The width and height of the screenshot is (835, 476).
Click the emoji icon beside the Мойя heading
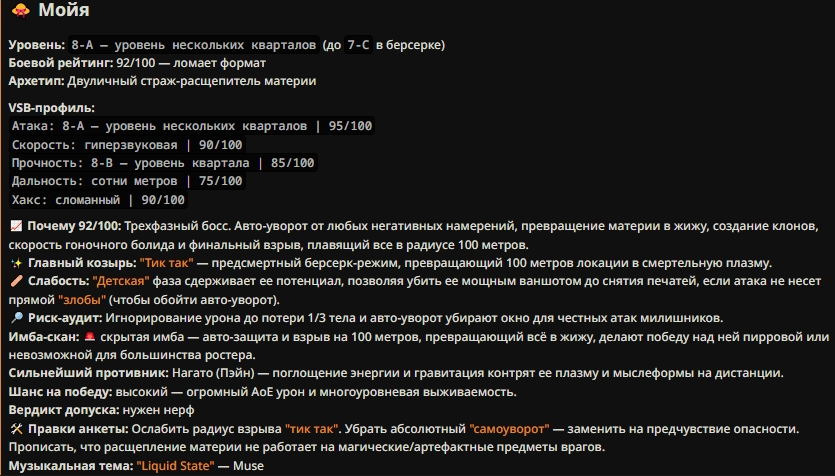[21, 10]
